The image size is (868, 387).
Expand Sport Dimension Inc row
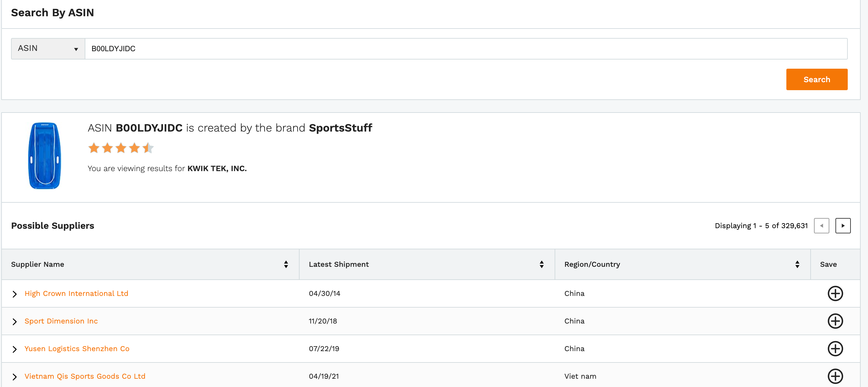tap(14, 322)
